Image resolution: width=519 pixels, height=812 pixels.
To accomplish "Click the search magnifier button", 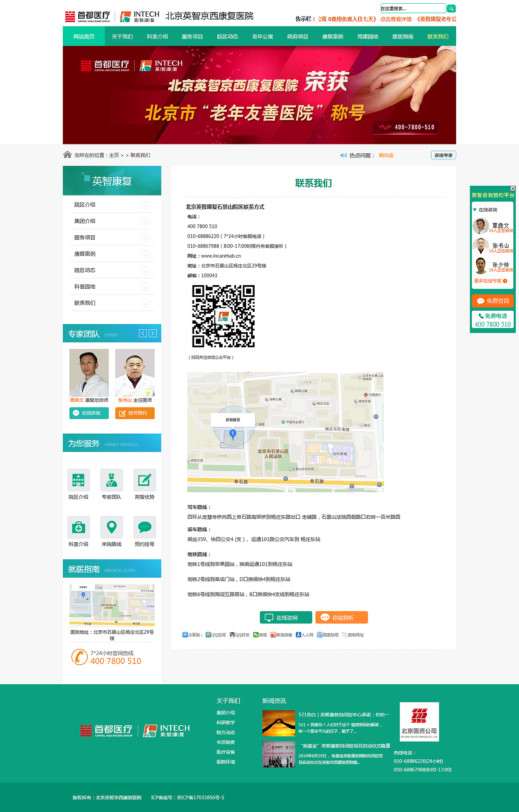I will tap(451, 8).
